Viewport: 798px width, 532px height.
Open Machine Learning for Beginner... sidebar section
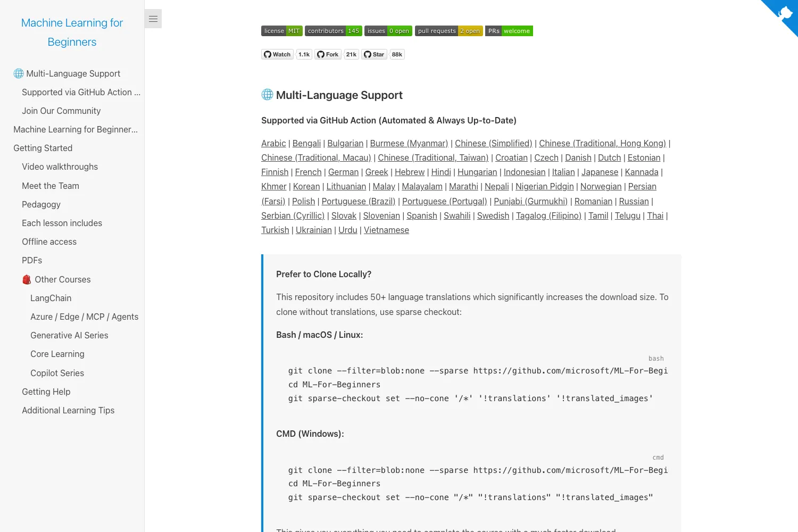point(76,129)
